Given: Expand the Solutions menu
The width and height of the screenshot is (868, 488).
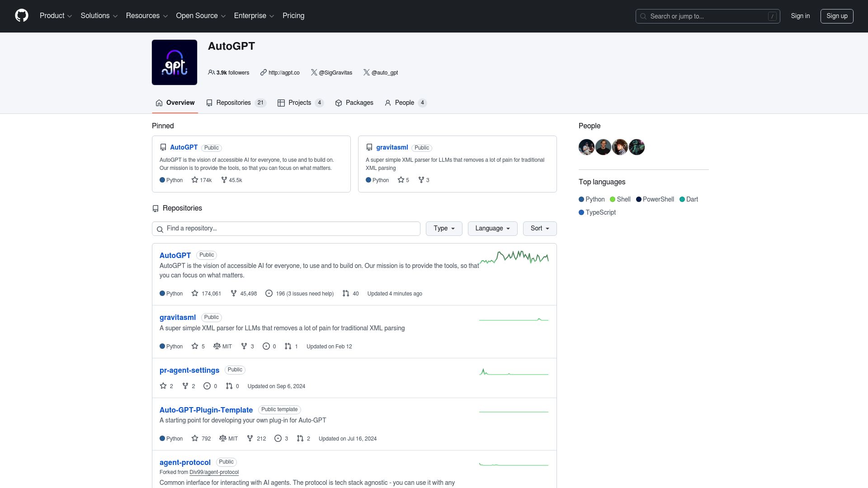Looking at the screenshot, I should (x=99, y=16).
